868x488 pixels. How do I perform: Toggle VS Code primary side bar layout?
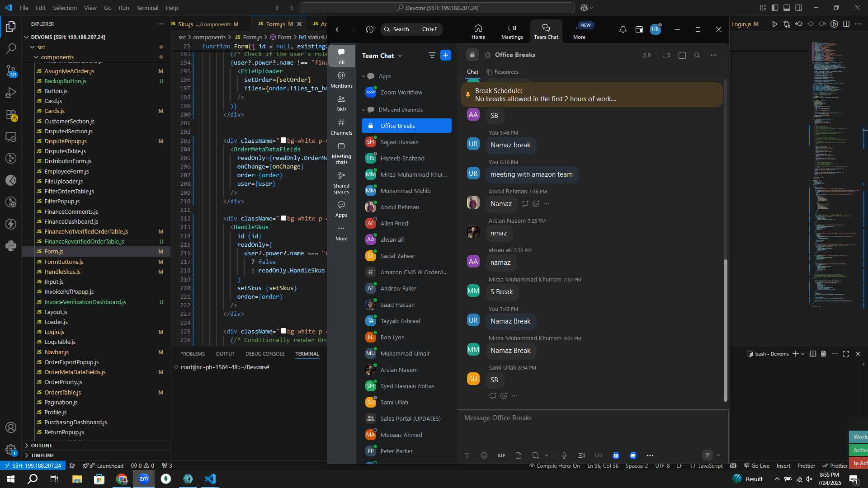point(775,8)
